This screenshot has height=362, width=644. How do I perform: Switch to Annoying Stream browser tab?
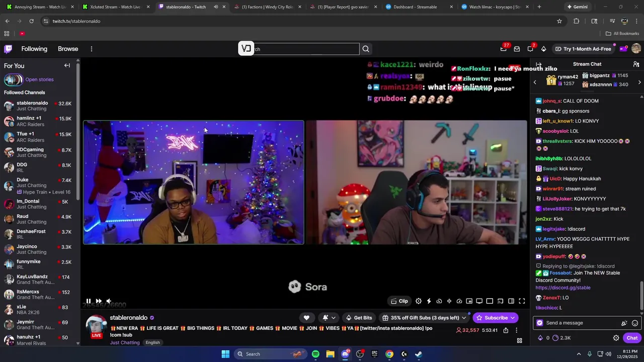coord(39,7)
